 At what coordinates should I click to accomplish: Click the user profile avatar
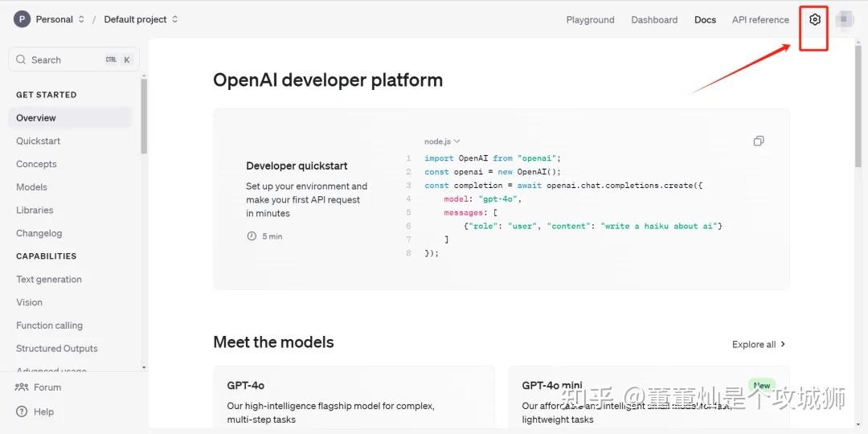click(x=843, y=19)
